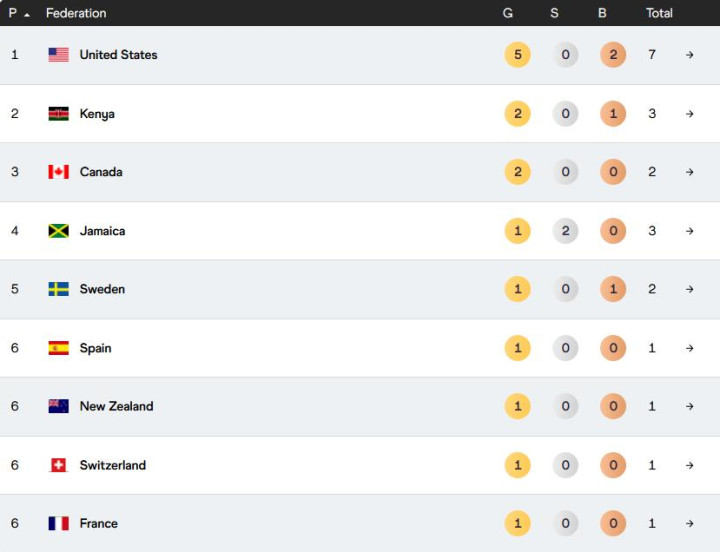Expand Jamaica row details arrow
The height and width of the screenshot is (552, 720).
point(689,231)
